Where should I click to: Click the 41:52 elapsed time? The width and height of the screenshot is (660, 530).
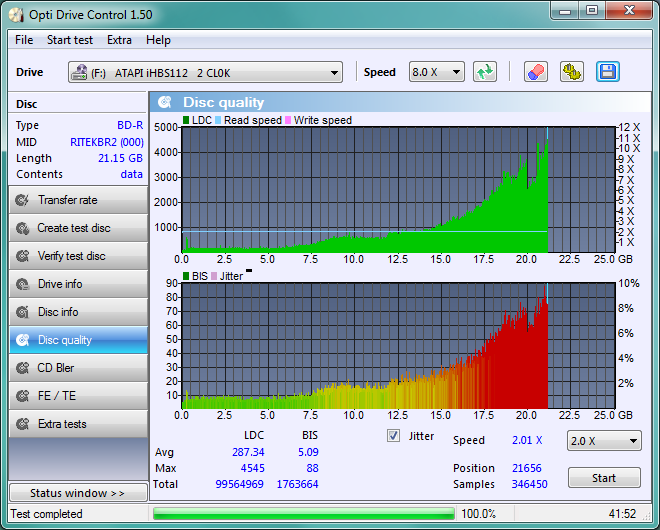coord(622,514)
